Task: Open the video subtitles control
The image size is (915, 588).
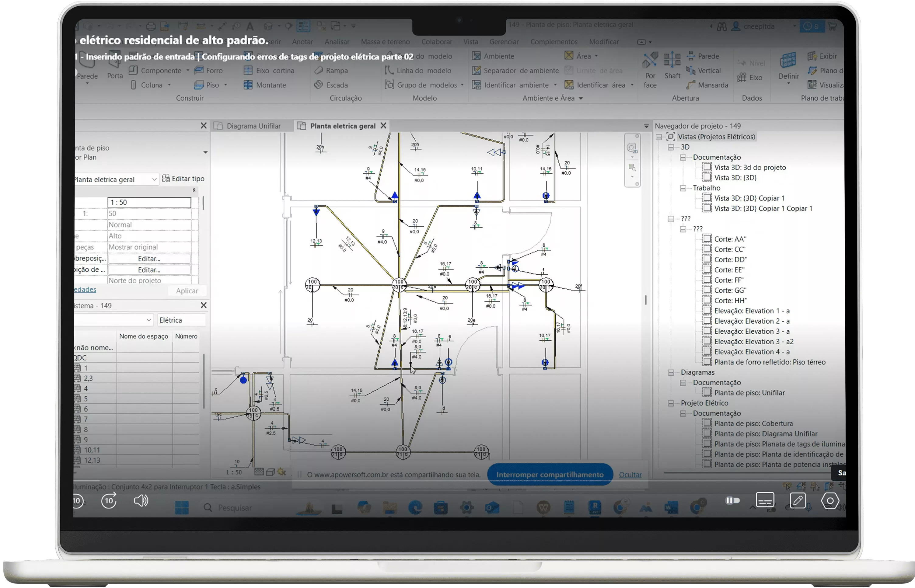Action: coord(765,500)
